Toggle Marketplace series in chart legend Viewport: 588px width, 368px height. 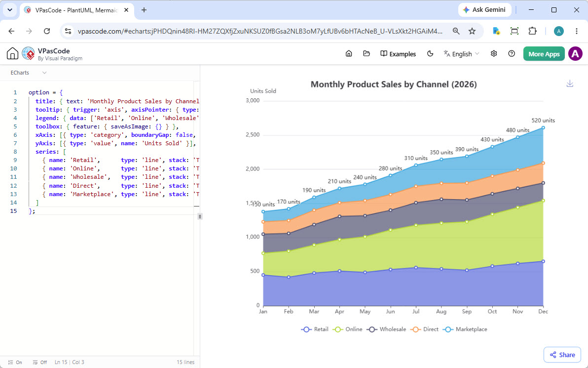pyautogui.click(x=465, y=329)
